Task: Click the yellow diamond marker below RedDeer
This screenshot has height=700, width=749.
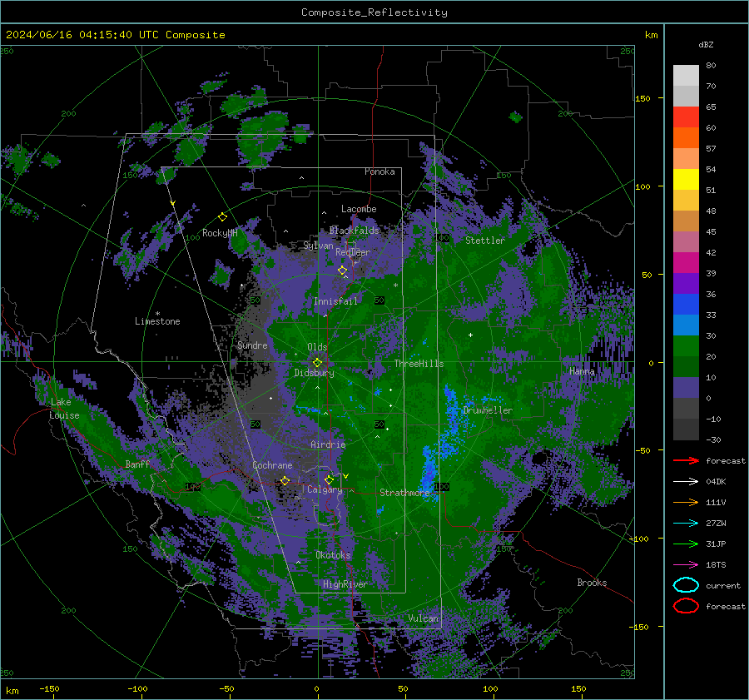Action: click(343, 271)
